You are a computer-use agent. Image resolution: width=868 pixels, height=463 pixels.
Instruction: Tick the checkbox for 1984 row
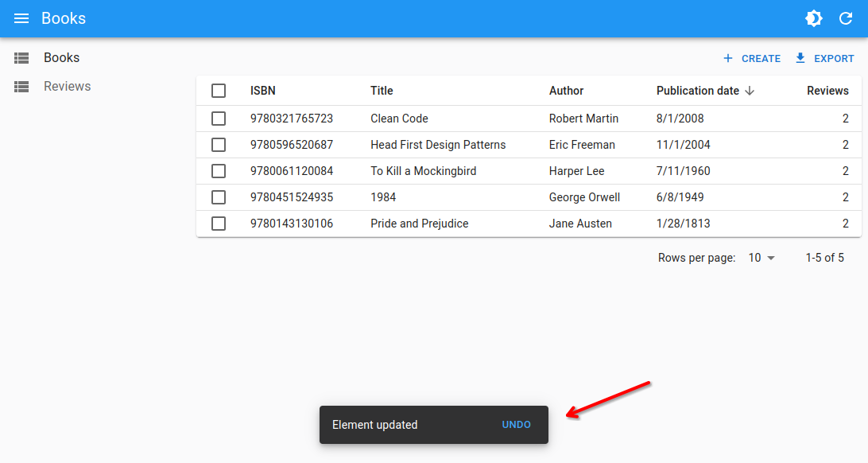pos(219,197)
